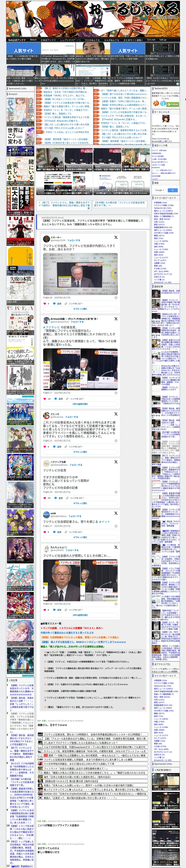Open まとめサイト速報+ nav item

coord(133,40)
